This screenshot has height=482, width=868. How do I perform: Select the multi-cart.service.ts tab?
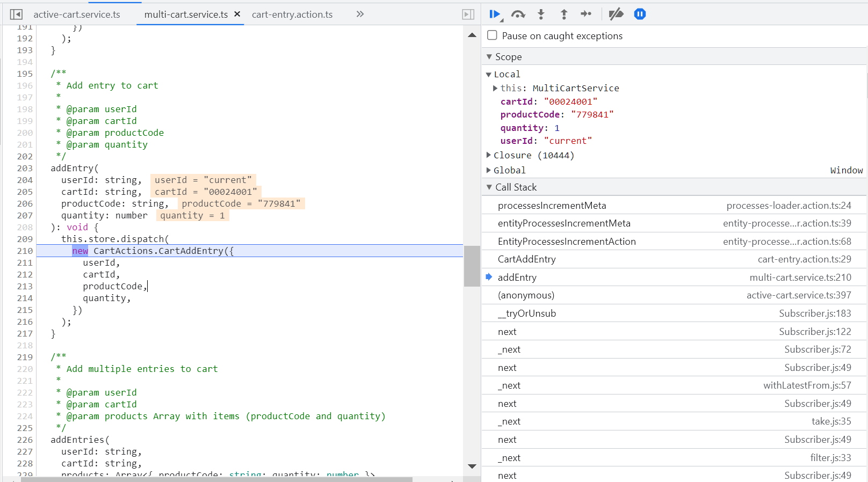186,14
